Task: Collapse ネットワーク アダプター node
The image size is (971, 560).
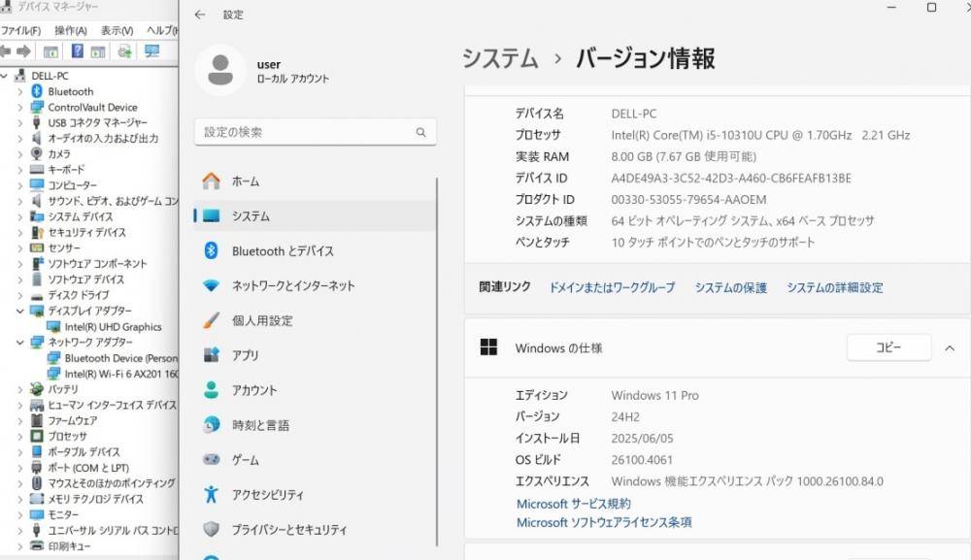Action: tap(19, 343)
